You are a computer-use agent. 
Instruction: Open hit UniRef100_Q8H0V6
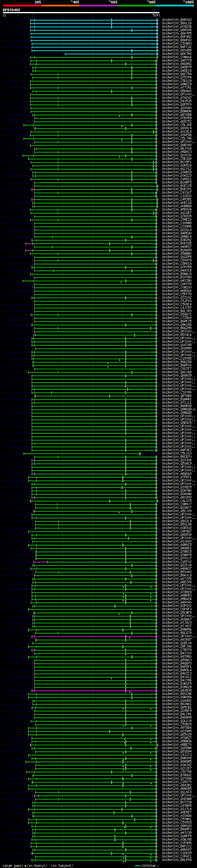pos(177,30)
